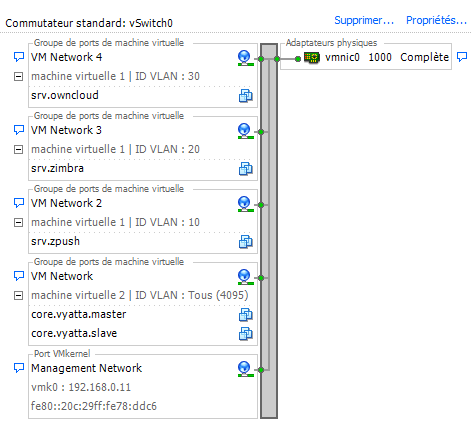Click the Management Network globe icon
This screenshot has height=429, width=476.
tap(245, 369)
